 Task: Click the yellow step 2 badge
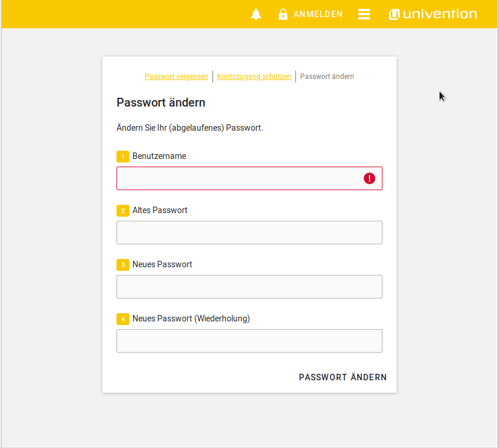(123, 211)
